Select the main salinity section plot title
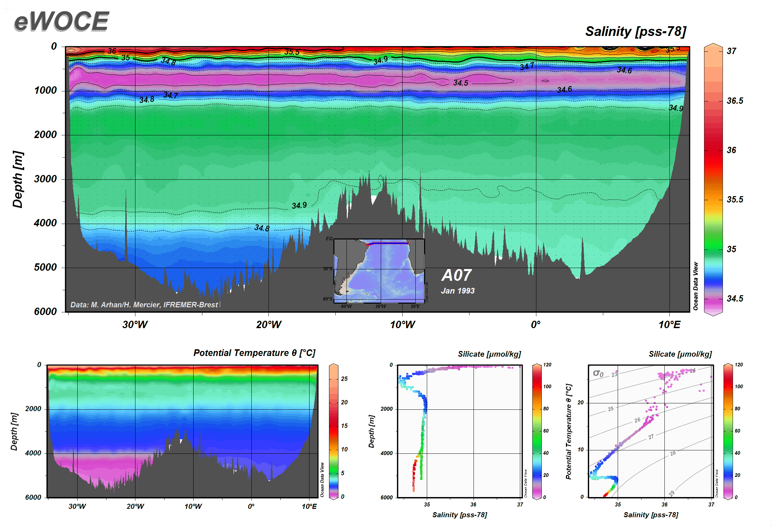 pyautogui.click(x=636, y=32)
